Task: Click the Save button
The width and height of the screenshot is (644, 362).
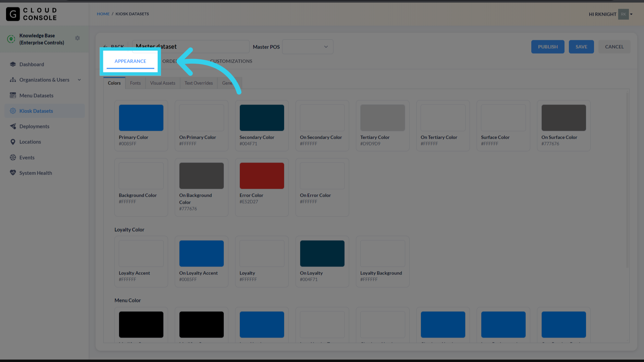Action: click(581, 47)
